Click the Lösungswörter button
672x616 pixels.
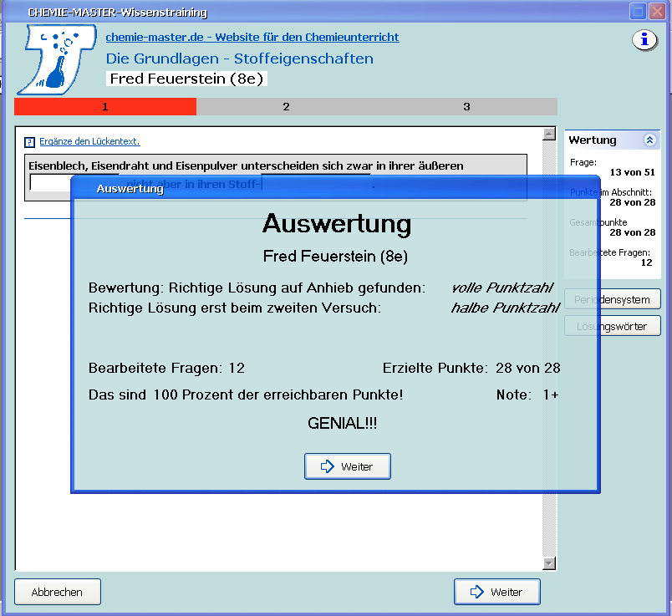(x=613, y=326)
